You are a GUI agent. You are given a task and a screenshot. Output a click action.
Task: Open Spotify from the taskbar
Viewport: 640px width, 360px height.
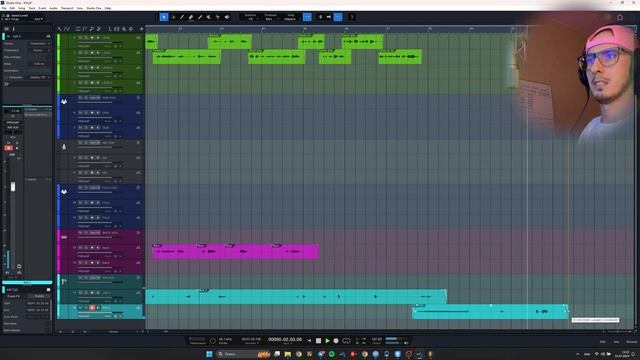(331, 354)
